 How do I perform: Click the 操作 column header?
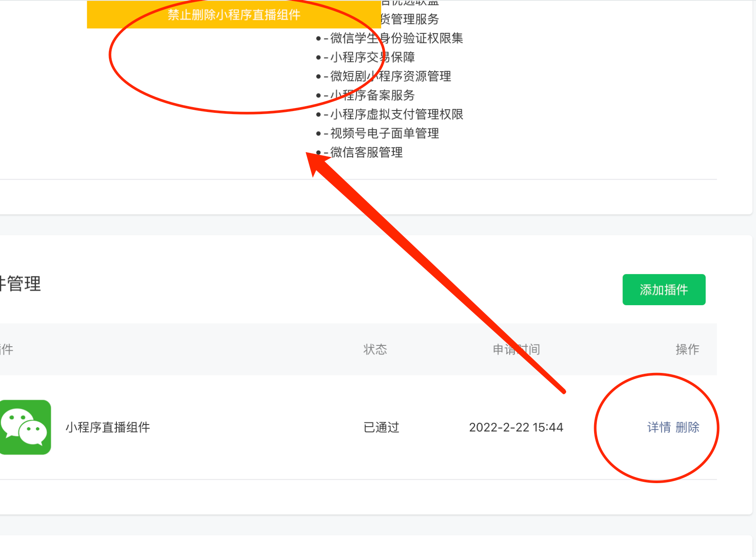click(x=687, y=349)
